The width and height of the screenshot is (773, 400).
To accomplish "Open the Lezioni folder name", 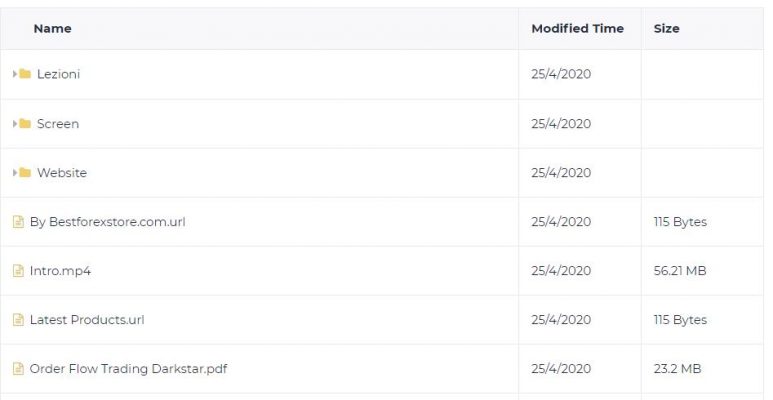I will pos(58,74).
